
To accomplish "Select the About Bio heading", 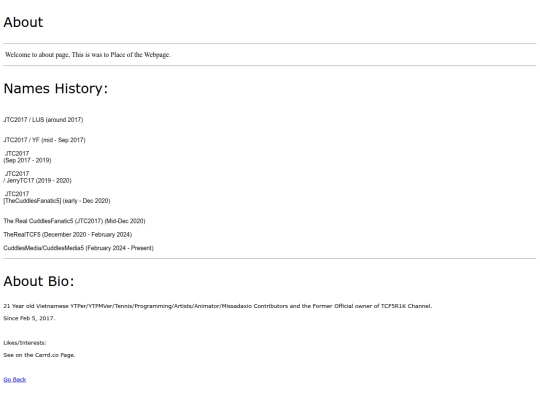I will (x=39, y=281).
